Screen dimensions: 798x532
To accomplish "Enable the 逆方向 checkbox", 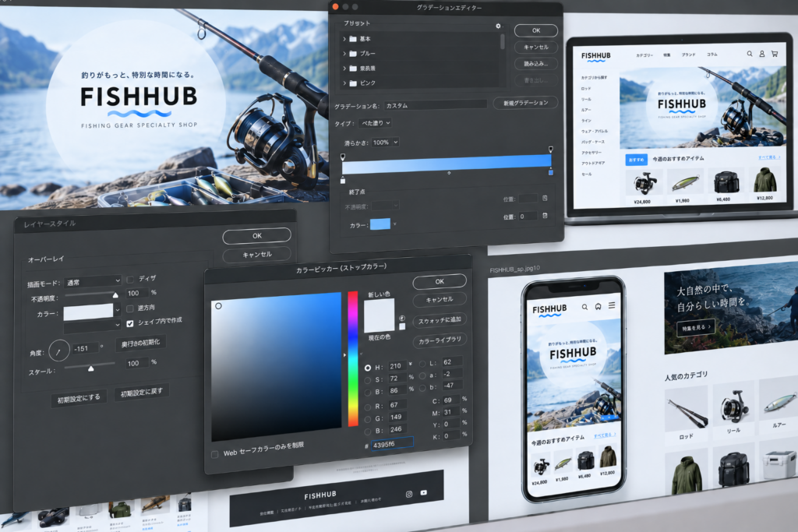I will point(130,308).
